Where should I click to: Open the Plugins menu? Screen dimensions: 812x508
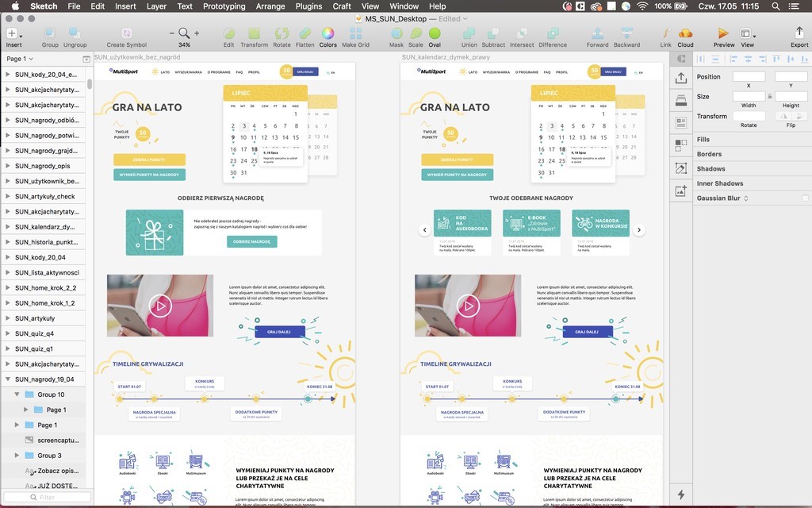(x=308, y=6)
